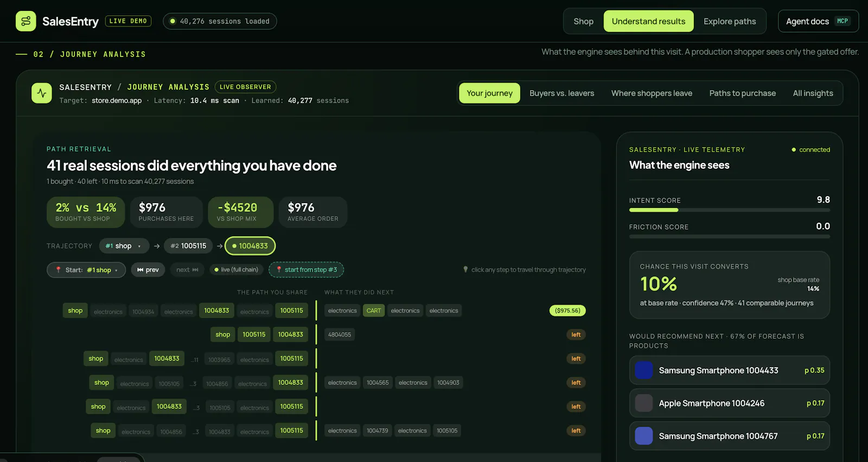
Task: Click the CART step in first row
Action: coord(374,311)
